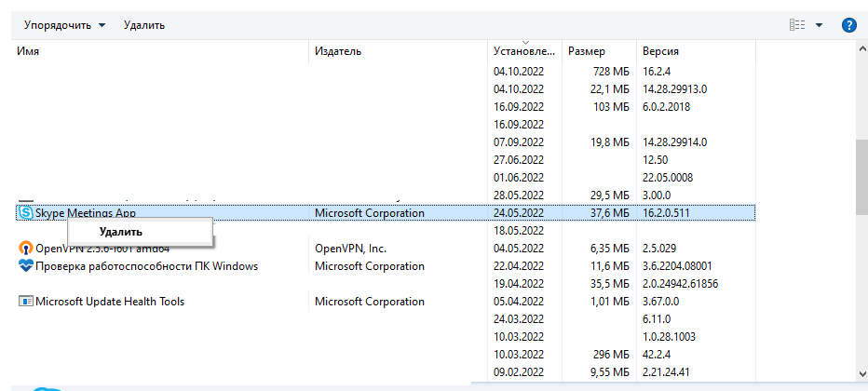Click the date 24.05.2022
Screen dimensions: 868x391
519,213
